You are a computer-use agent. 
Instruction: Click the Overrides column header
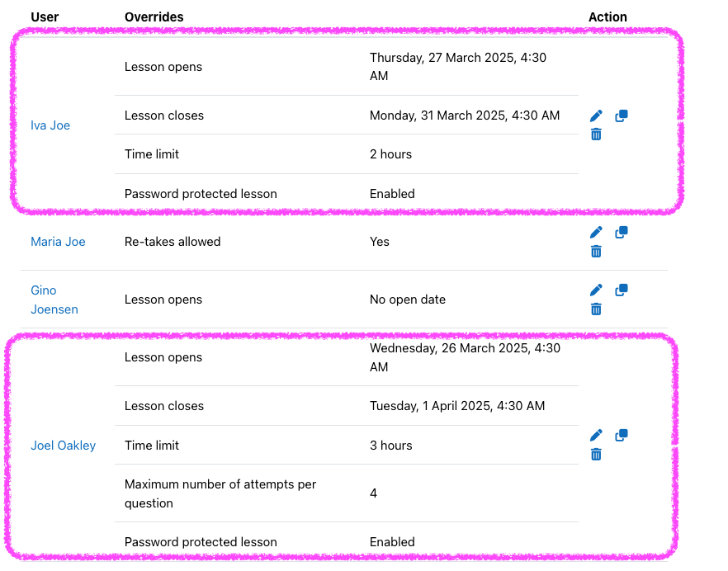click(154, 17)
